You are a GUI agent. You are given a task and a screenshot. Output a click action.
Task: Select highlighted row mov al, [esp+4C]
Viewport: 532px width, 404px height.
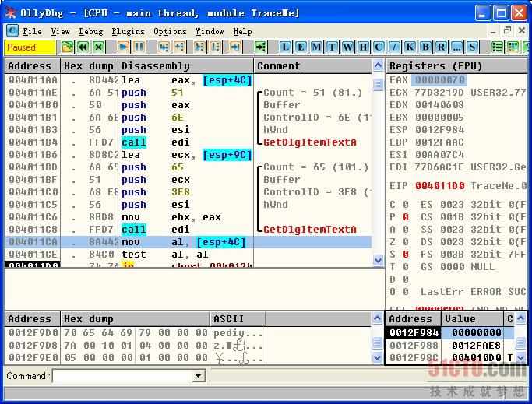coord(188,242)
